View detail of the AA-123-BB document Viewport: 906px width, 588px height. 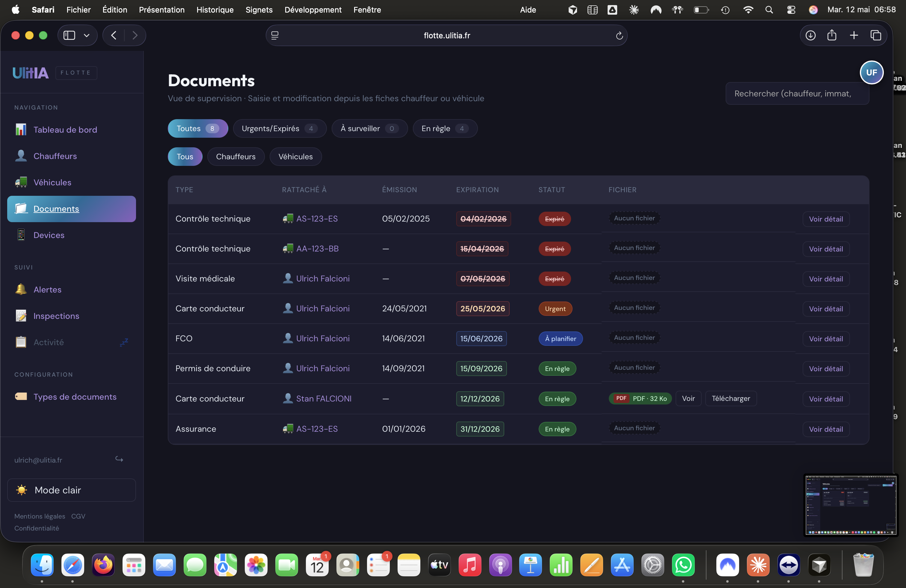click(826, 249)
